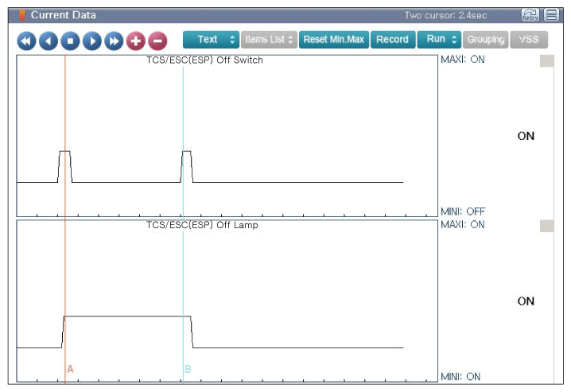Open the Items List dropdown
This screenshot has height=392, width=571.
(269, 39)
